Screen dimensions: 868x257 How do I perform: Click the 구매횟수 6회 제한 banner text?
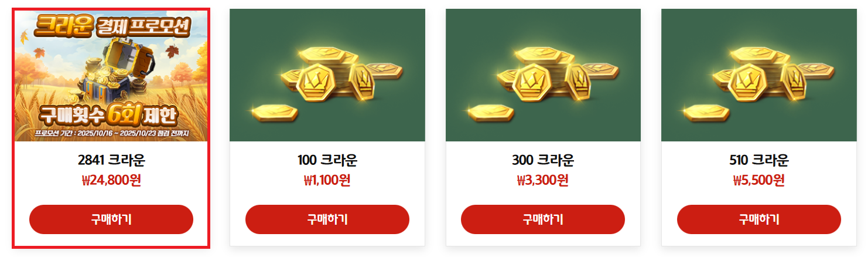(108, 116)
